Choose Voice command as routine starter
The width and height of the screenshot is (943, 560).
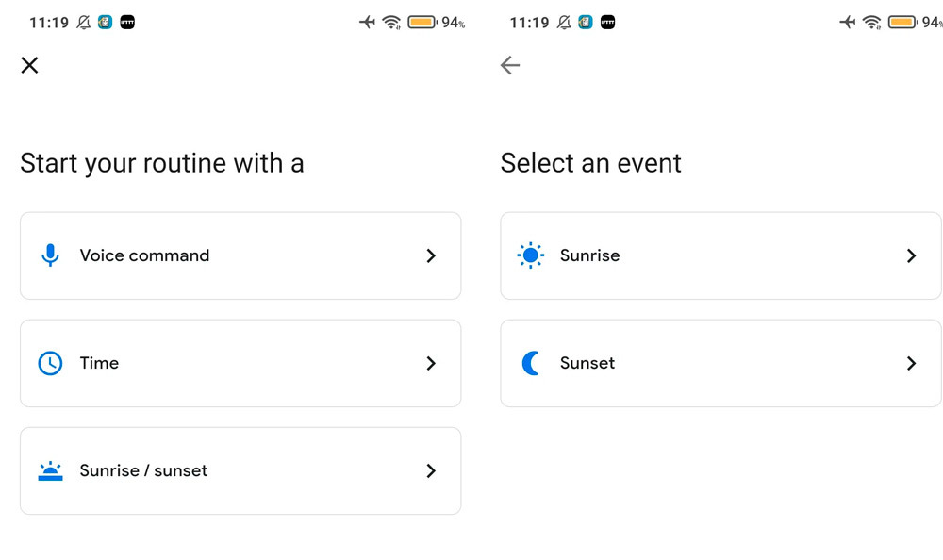[144, 255]
